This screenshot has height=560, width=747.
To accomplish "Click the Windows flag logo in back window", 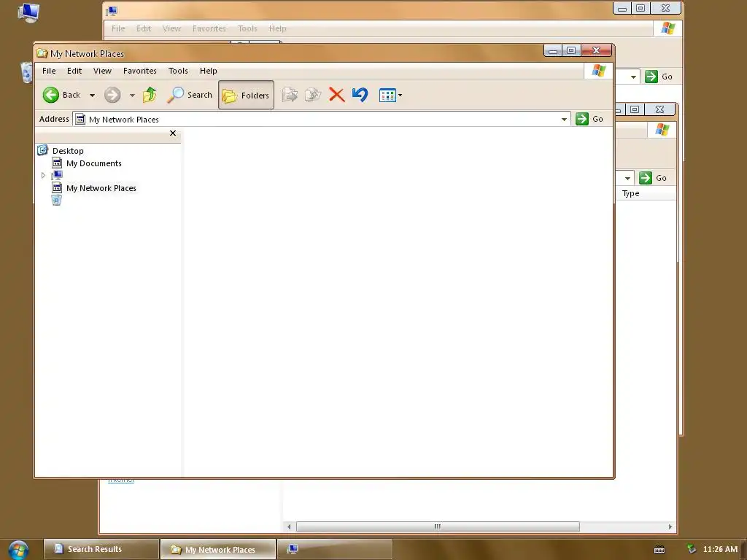I will 668,28.
